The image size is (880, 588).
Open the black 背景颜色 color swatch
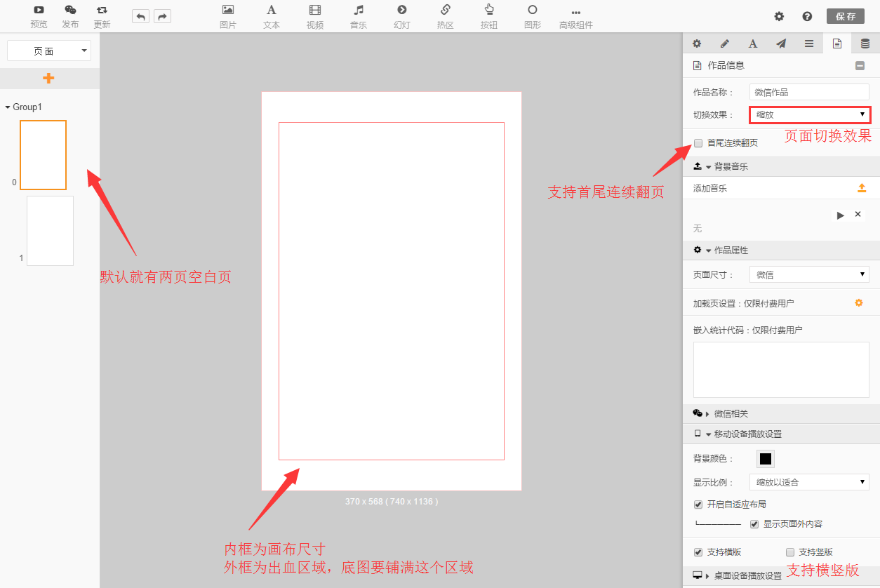click(766, 459)
